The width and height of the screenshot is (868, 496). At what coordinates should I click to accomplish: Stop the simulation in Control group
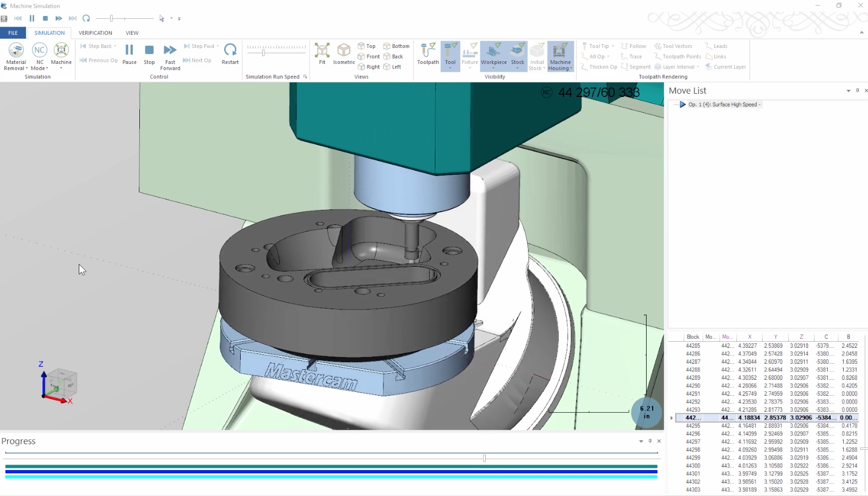(x=149, y=54)
